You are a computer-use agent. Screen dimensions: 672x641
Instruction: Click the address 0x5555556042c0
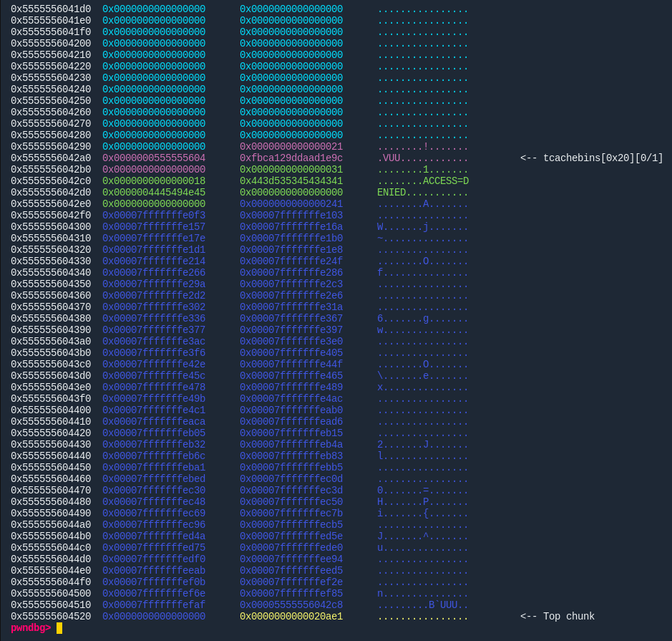51,181
